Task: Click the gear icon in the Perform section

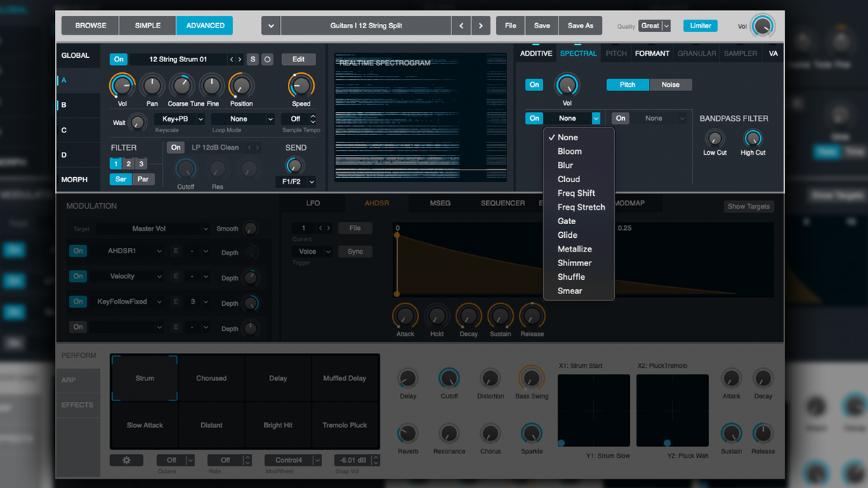Action: [x=127, y=460]
